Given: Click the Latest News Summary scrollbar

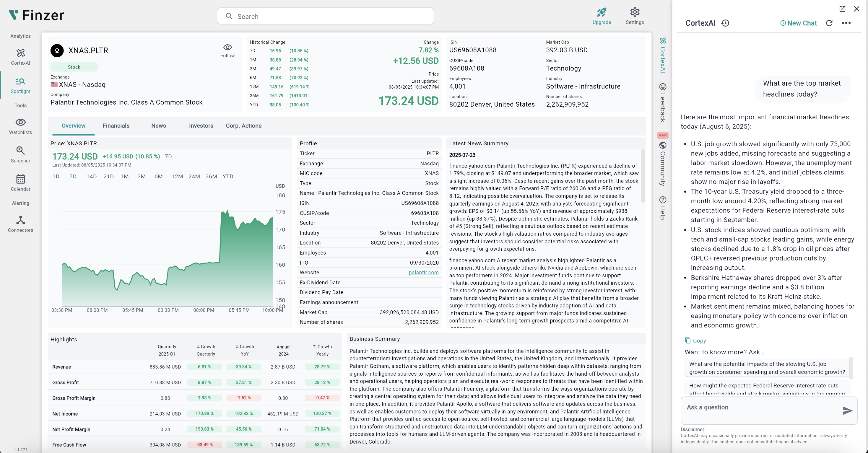Looking at the screenshot, I should [x=643, y=175].
